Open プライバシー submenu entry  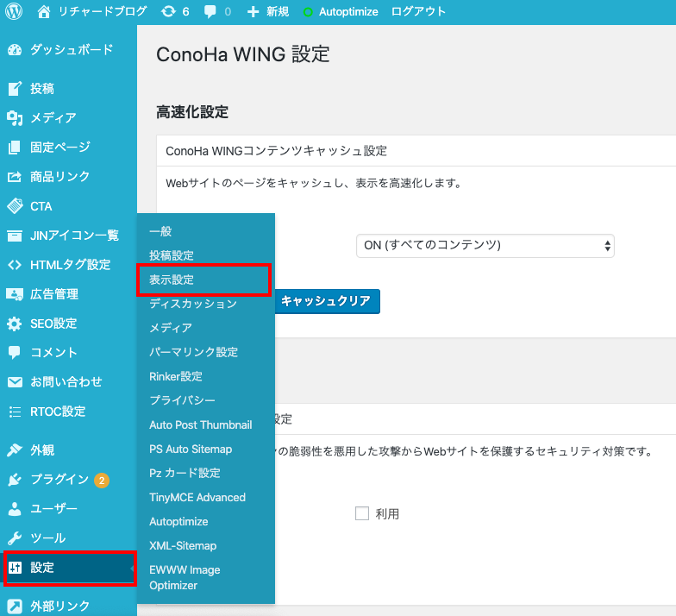(x=182, y=400)
